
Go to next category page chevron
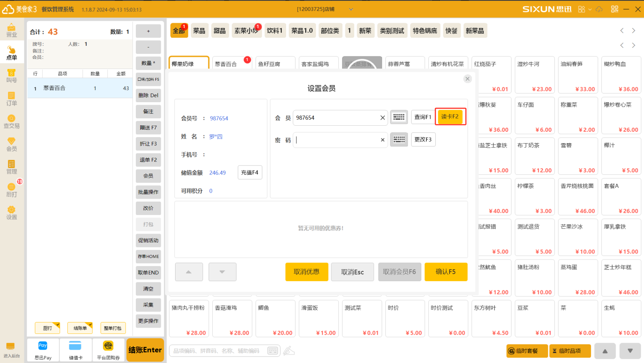click(633, 31)
